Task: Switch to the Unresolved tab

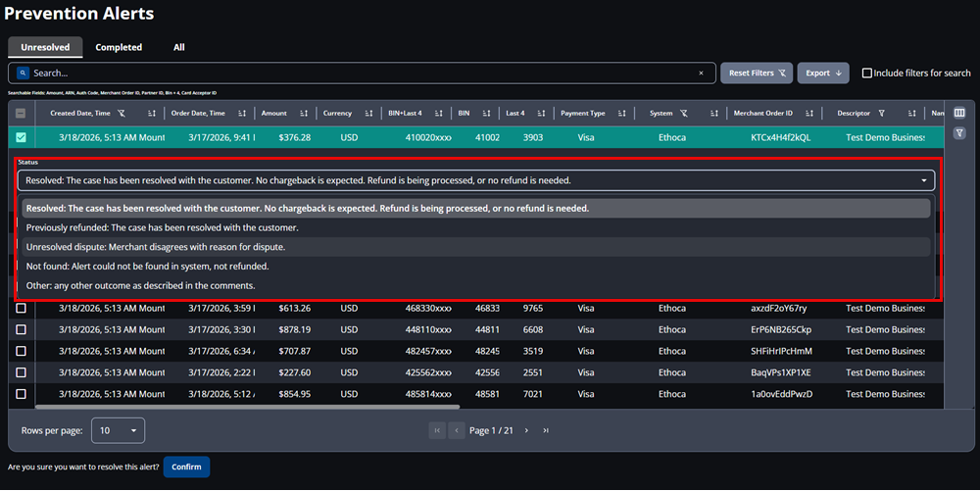Action: pos(45,47)
